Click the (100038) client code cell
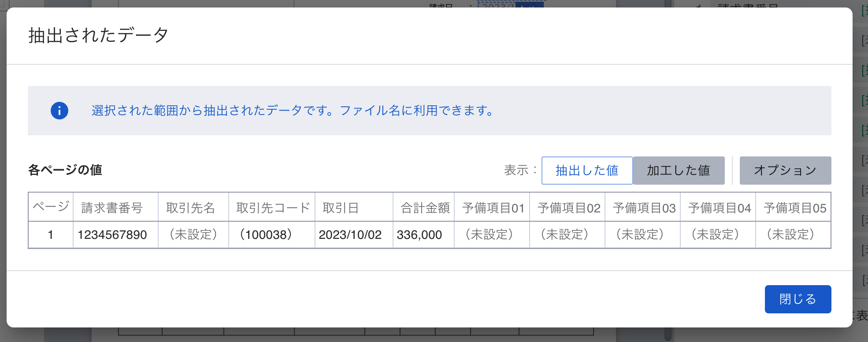Viewport: 868px width, 342px height. (266, 234)
